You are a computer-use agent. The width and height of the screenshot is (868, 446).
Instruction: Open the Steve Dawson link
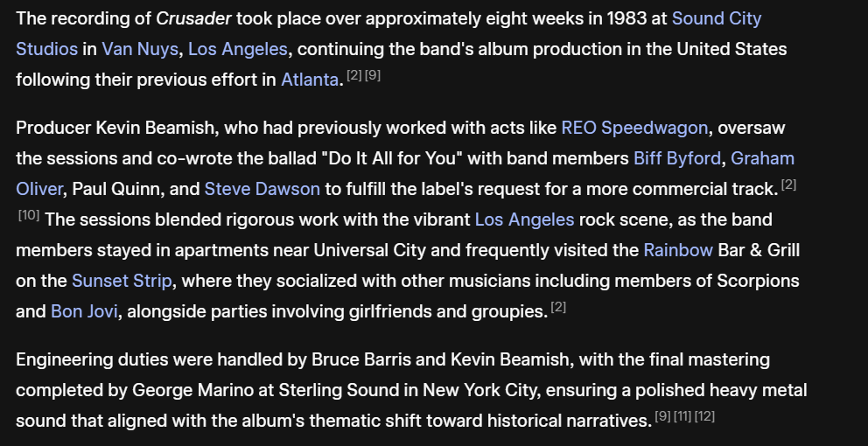tap(262, 189)
